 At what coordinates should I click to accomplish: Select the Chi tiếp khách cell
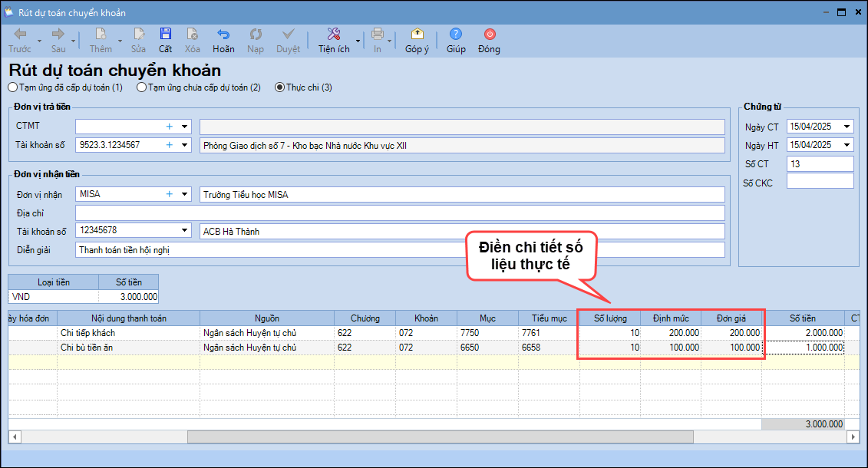128,333
